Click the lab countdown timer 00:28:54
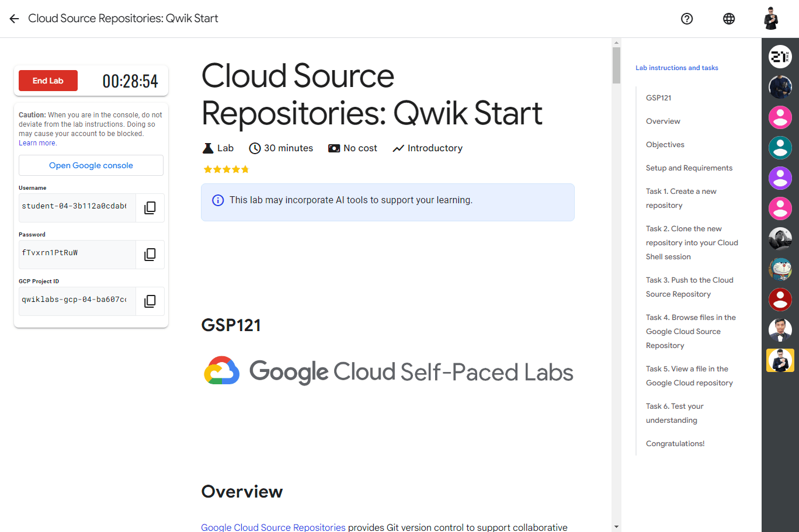Screen dimensions: 799x532 (x=130, y=81)
